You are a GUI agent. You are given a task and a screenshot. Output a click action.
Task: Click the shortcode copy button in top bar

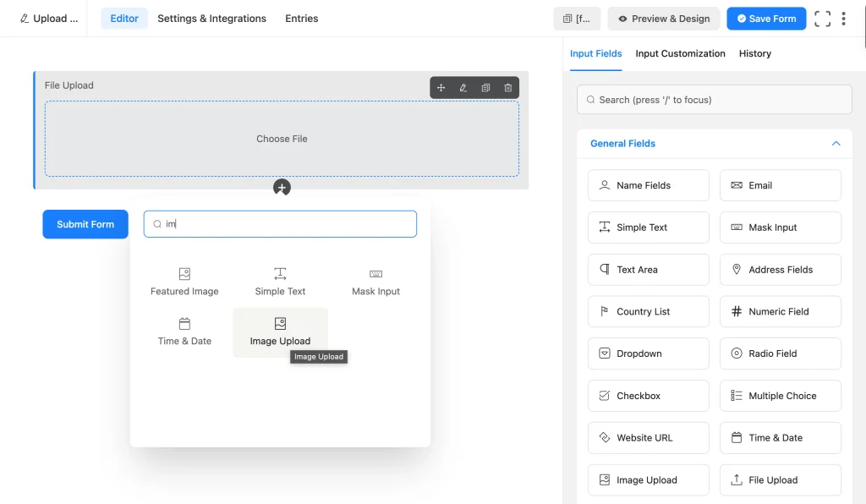tap(577, 19)
